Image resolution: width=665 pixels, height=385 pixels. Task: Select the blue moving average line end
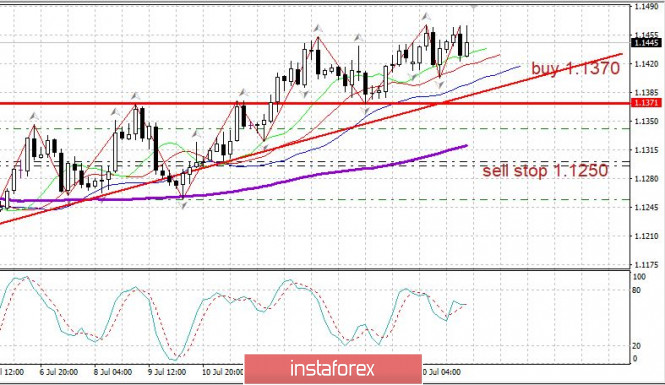518,67
